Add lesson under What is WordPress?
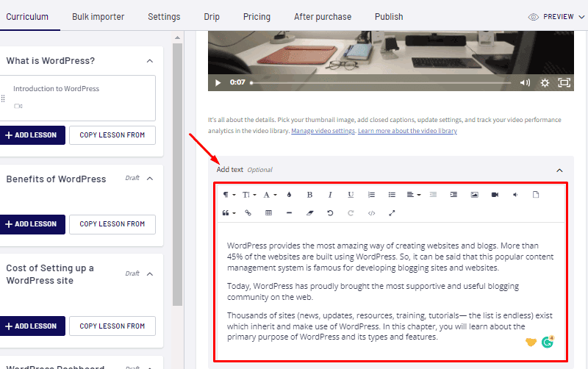588x369 pixels. [x=32, y=135]
